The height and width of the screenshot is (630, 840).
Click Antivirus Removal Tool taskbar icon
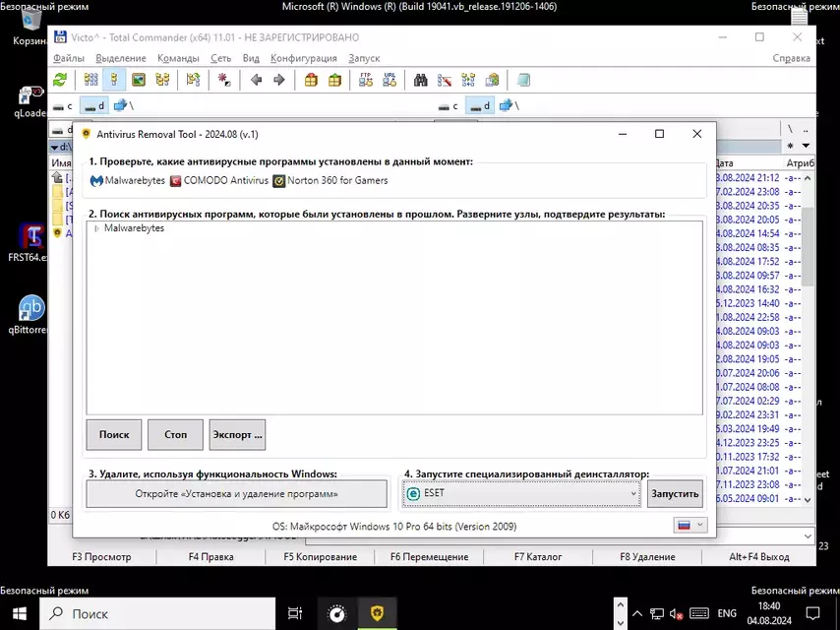(377, 613)
